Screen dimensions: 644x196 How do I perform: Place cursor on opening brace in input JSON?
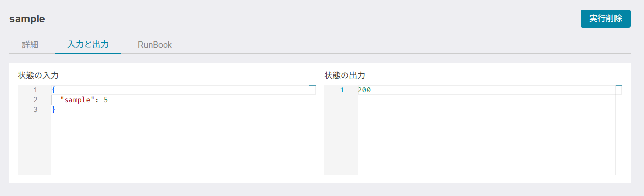[x=53, y=90]
